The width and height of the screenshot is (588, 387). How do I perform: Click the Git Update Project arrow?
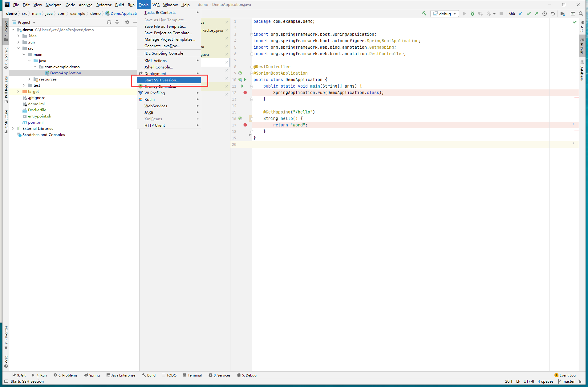[x=521, y=14]
